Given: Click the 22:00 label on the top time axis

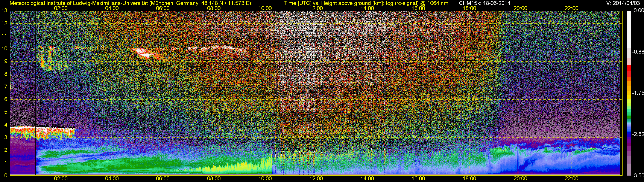Looking at the screenshot, I should click(x=571, y=8).
